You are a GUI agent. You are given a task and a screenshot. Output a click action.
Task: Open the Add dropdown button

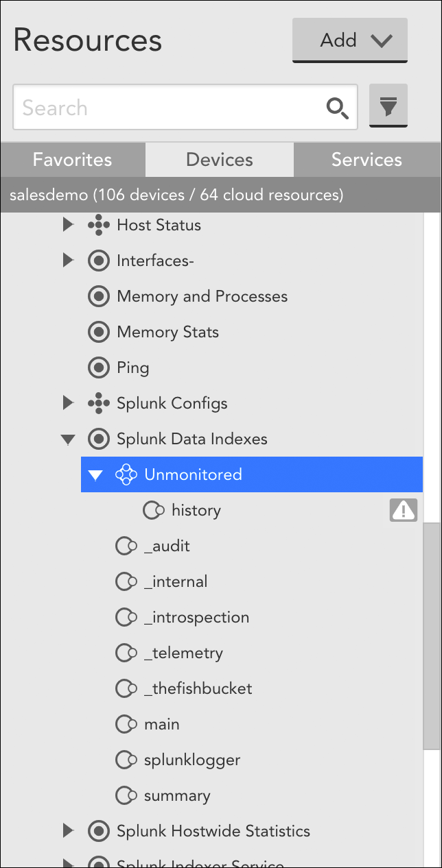click(350, 40)
